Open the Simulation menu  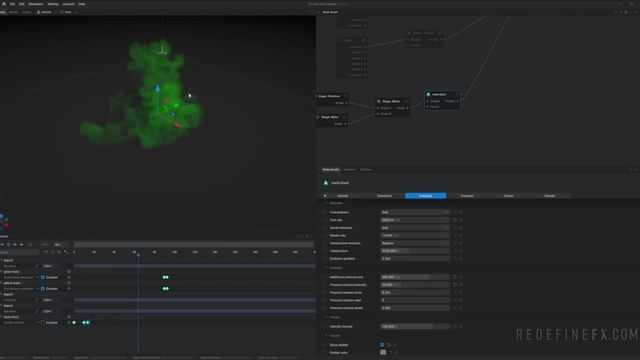pyautogui.click(x=36, y=4)
